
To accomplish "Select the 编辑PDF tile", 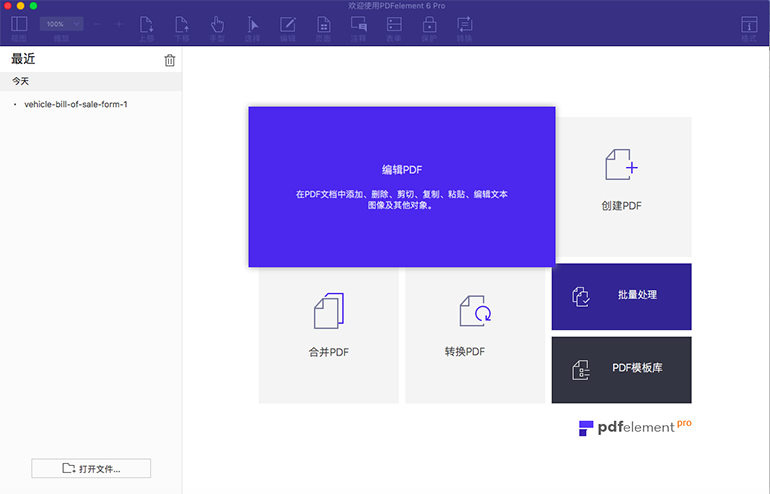I will pos(401,186).
